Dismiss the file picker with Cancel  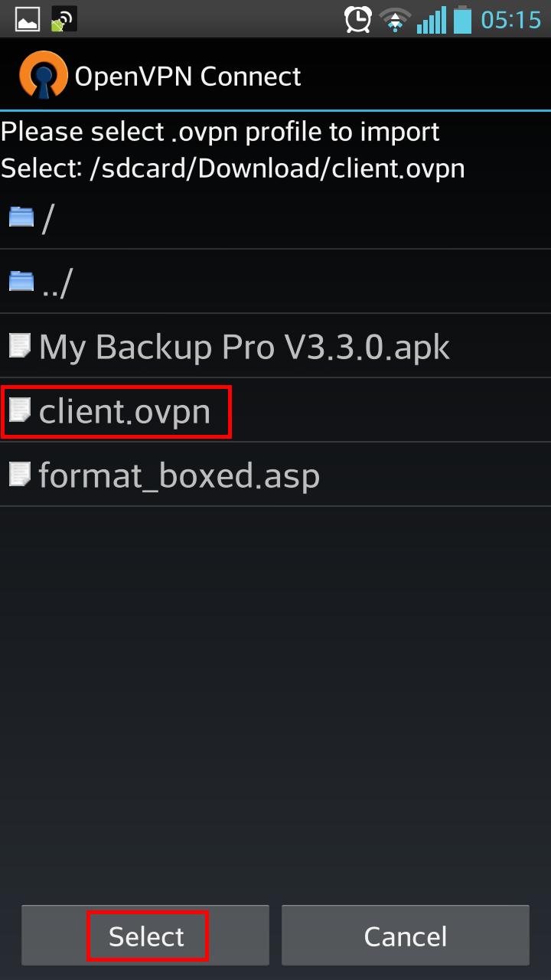pos(406,936)
